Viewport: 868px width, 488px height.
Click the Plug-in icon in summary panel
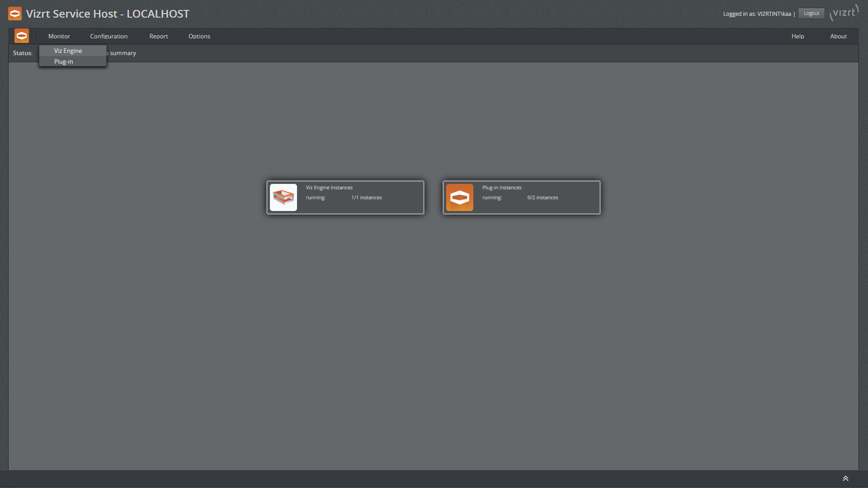460,197
